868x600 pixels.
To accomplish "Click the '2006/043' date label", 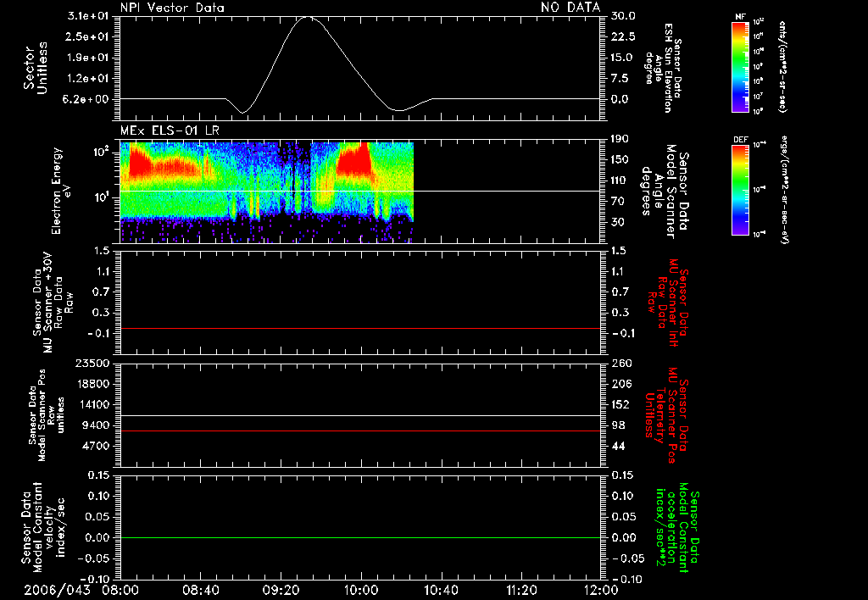I will (57, 590).
